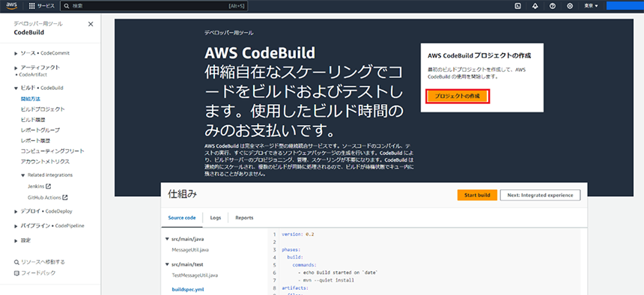
Task: Open the notifications bell icon
Action: [x=535, y=6]
